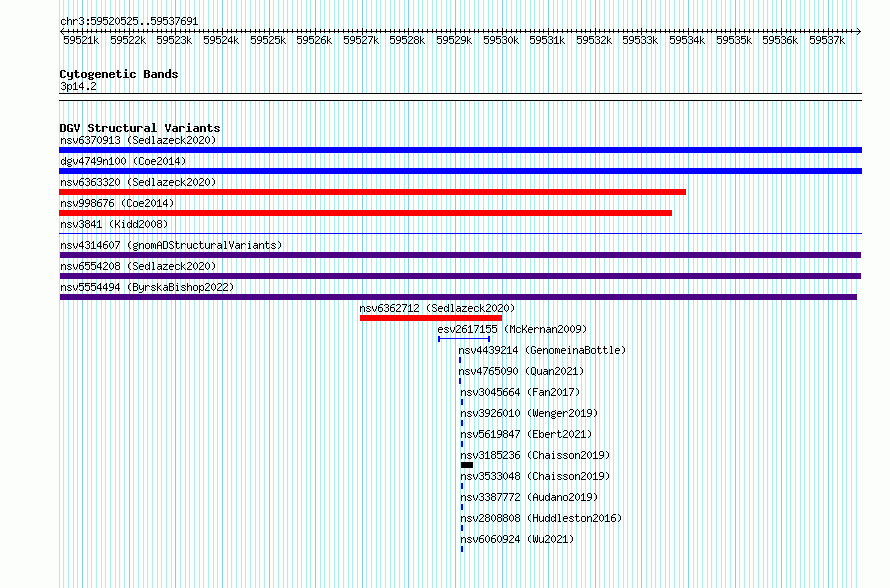Click the nsv6554208 (Sedlazeck2020) label
The image size is (890, 588).
(138, 266)
